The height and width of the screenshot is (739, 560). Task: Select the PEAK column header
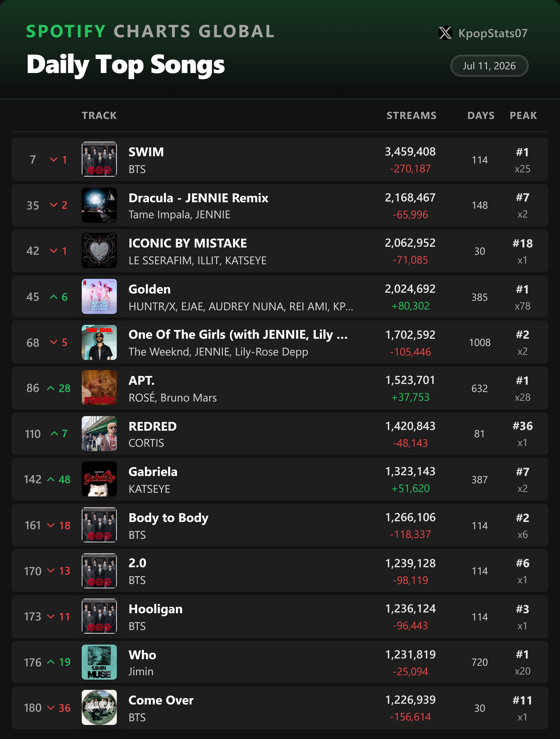click(523, 116)
